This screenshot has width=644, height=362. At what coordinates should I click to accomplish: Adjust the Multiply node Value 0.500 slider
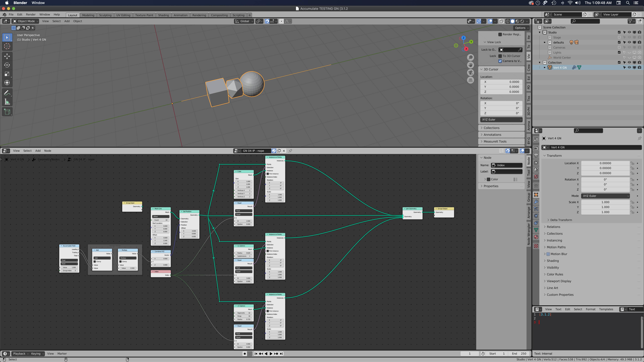pos(128,268)
